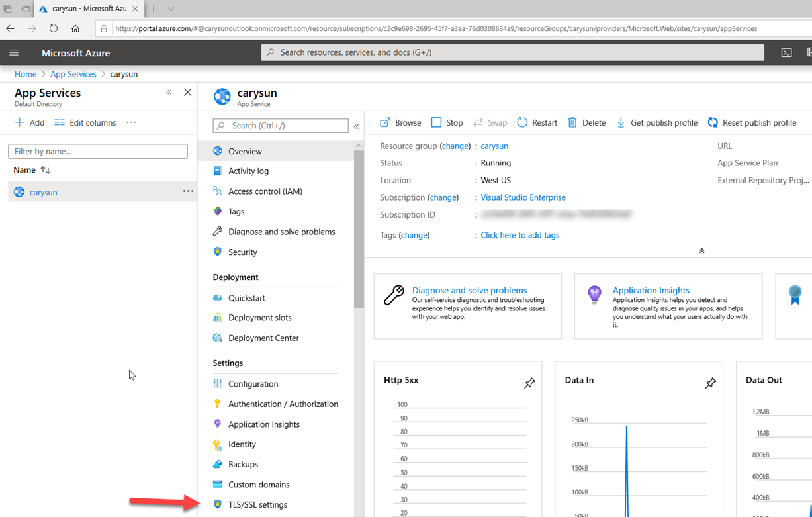Click the lightbulb icon on Application Insights card
812x517 pixels.
tap(594, 295)
